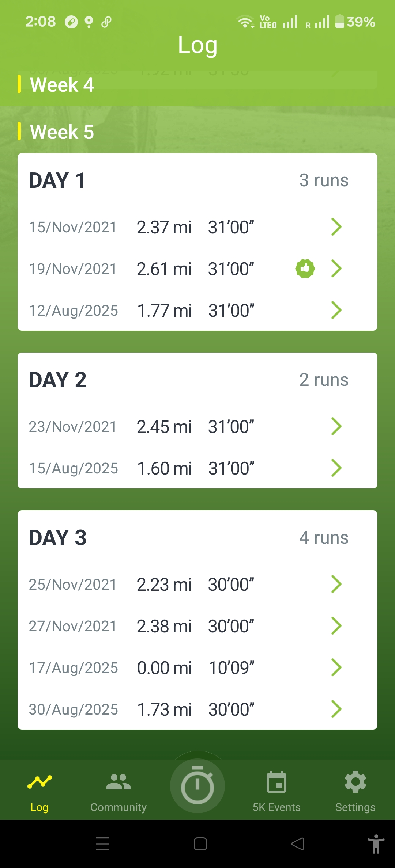
Task: Open the 27/Nov/2021 run chevron
Action: pos(336,626)
